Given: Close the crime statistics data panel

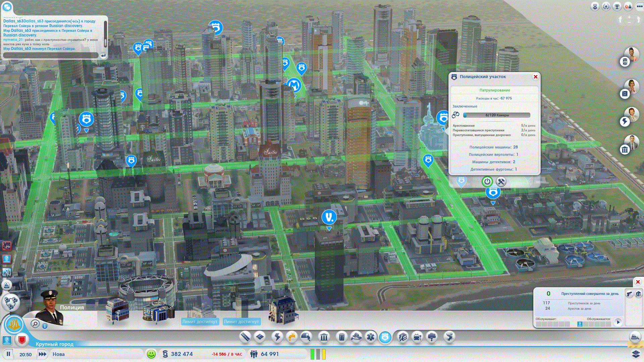Looking at the screenshot, I should click(638, 282).
